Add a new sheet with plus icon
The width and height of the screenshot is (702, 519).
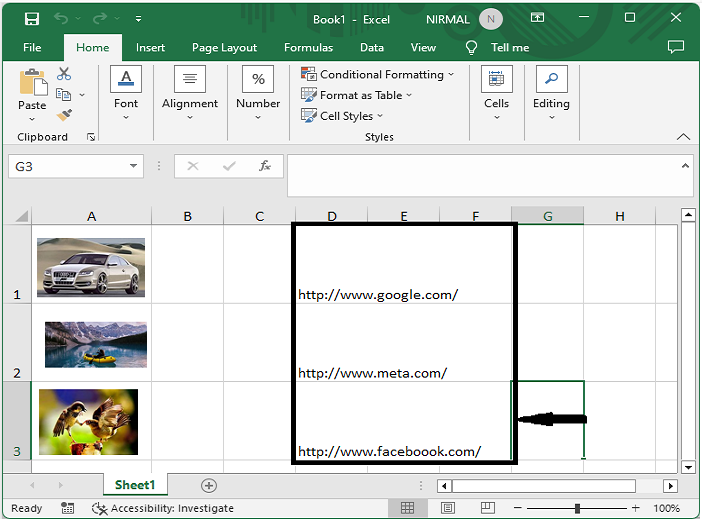coord(209,485)
